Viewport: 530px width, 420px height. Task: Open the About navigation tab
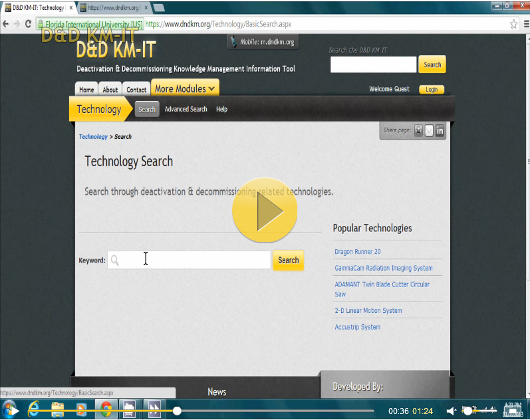click(x=110, y=90)
